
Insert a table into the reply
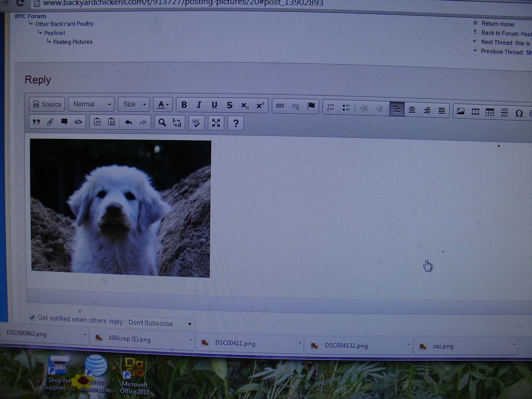coord(490,112)
